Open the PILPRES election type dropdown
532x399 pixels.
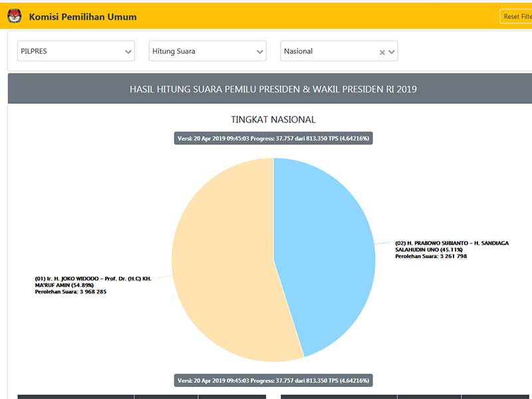pyautogui.click(x=70, y=51)
